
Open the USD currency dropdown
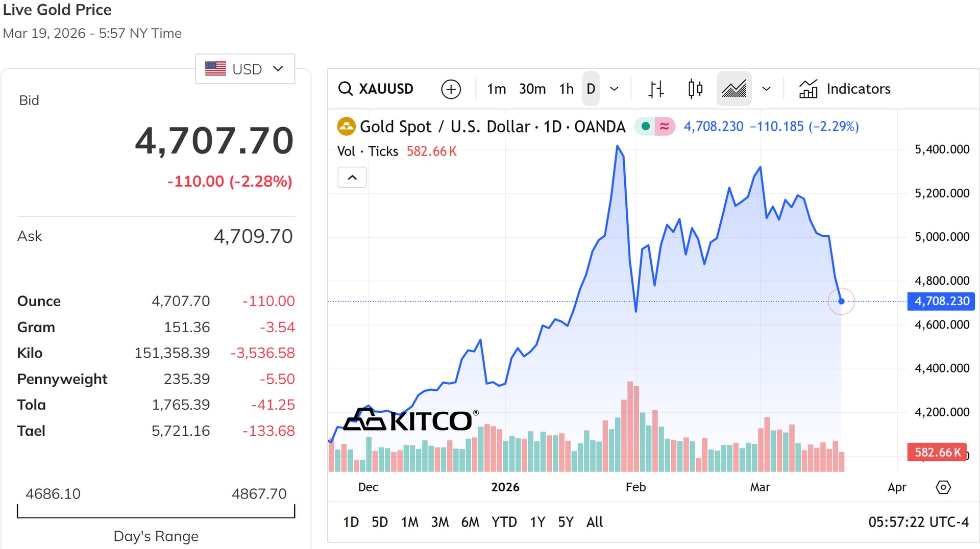point(245,69)
